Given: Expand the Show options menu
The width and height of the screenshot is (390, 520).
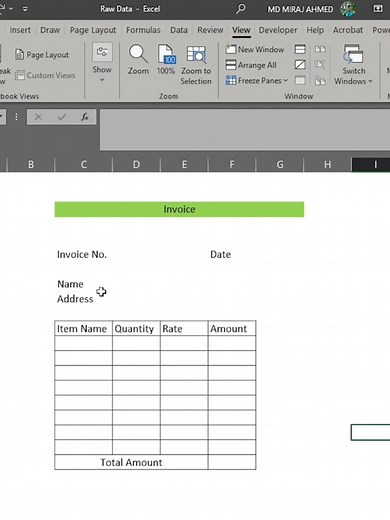Looking at the screenshot, I should (102, 63).
